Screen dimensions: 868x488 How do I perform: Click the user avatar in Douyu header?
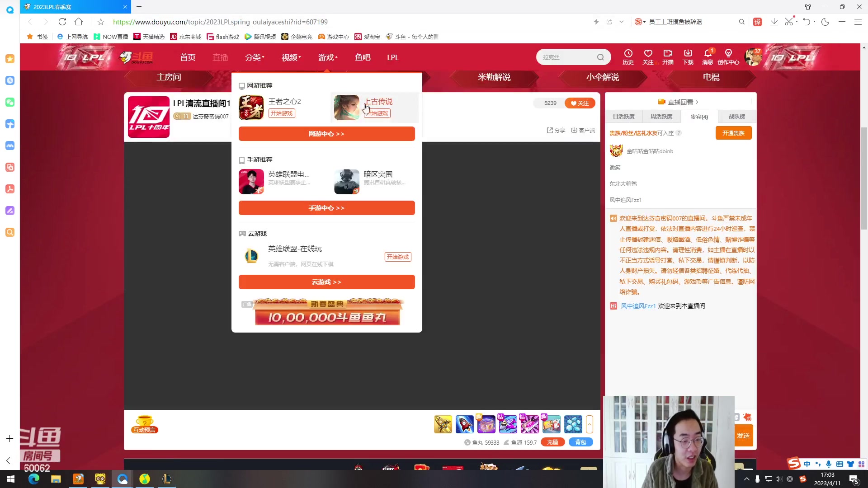753,57
